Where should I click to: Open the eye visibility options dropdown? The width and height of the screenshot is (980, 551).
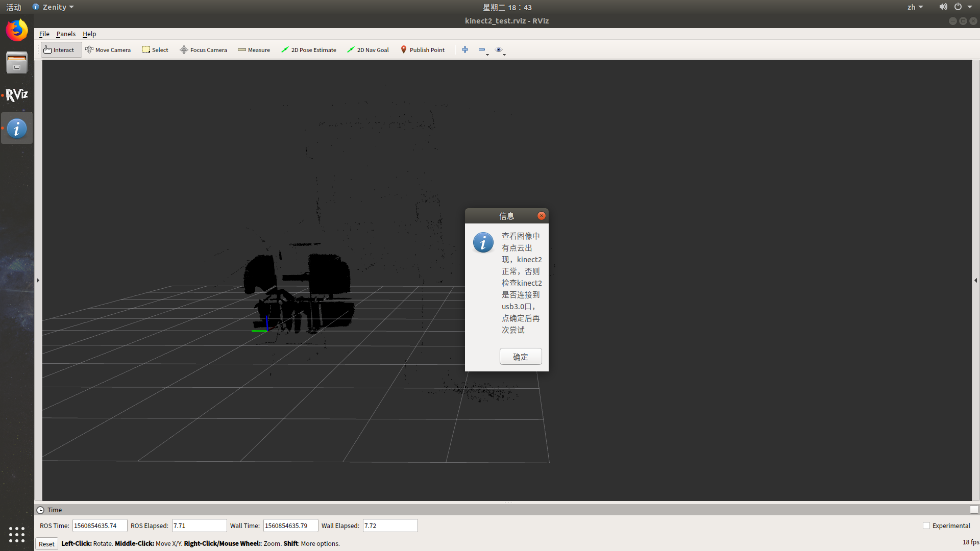(500, 50)
